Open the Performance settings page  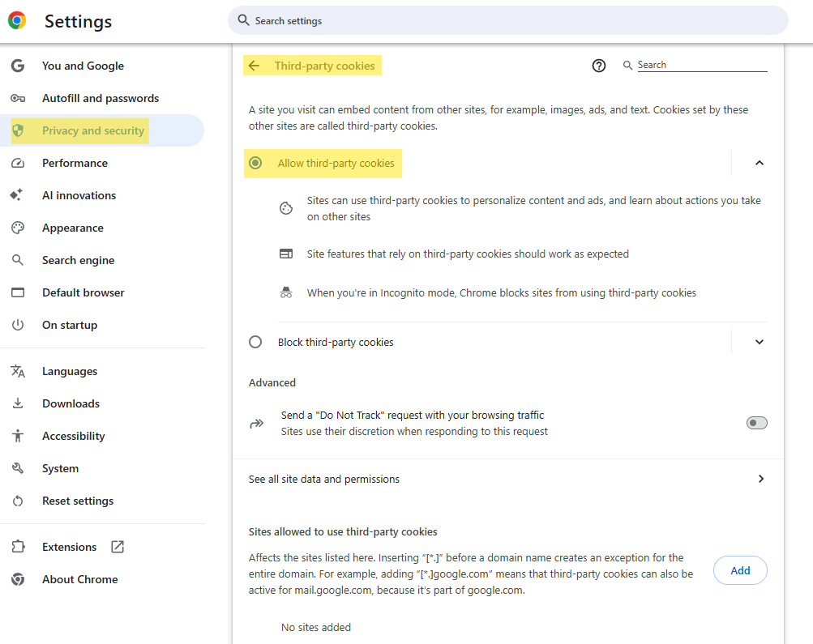click(x=75, y=163)
